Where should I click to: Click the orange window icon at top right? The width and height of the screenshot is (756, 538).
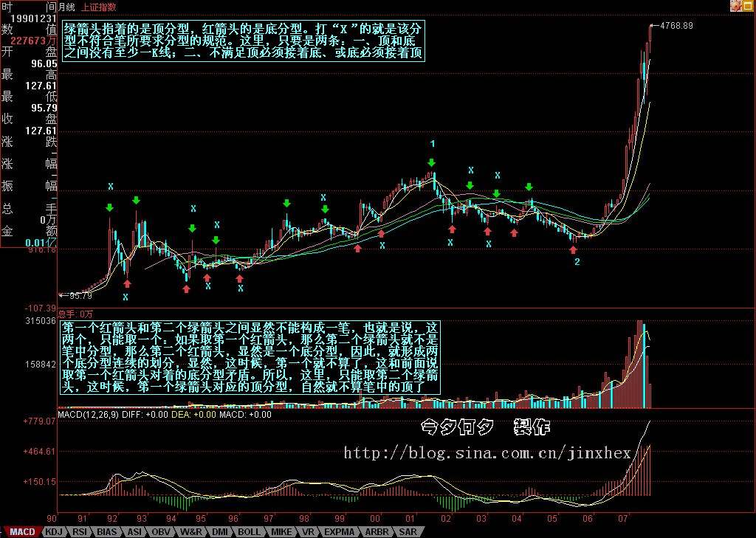coord(748,6)
